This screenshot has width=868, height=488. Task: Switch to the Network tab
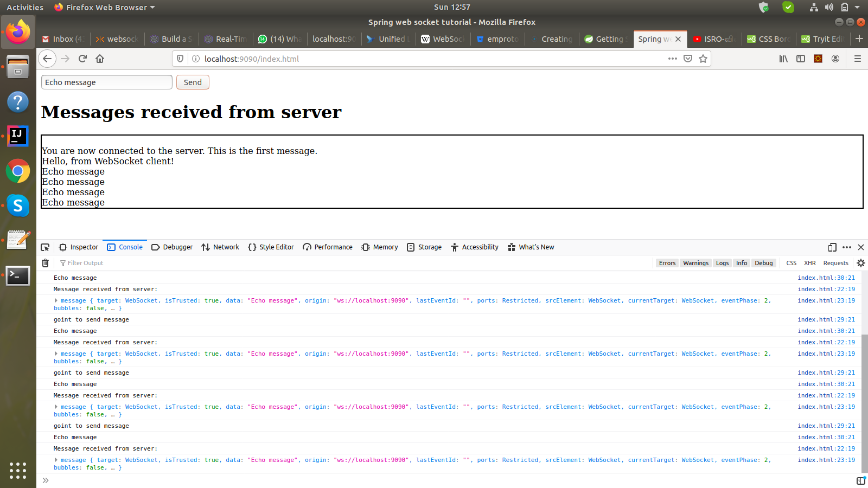(x=220, y=247)
